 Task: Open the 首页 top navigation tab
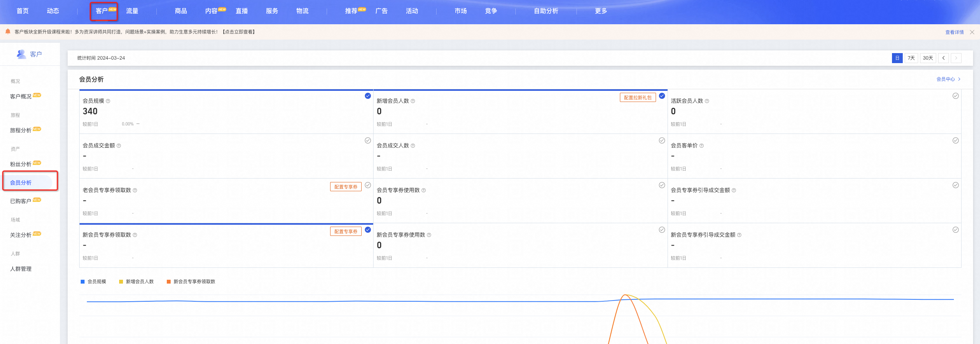coord(23,11)
